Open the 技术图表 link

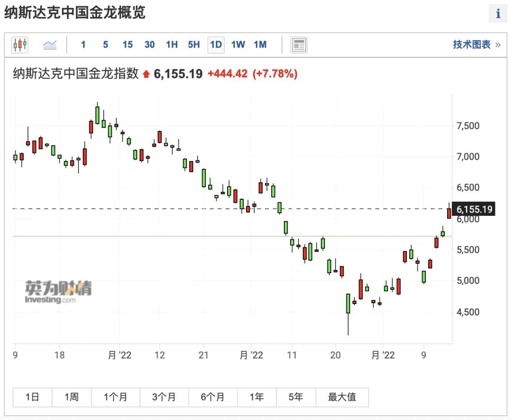click(476, 45)
